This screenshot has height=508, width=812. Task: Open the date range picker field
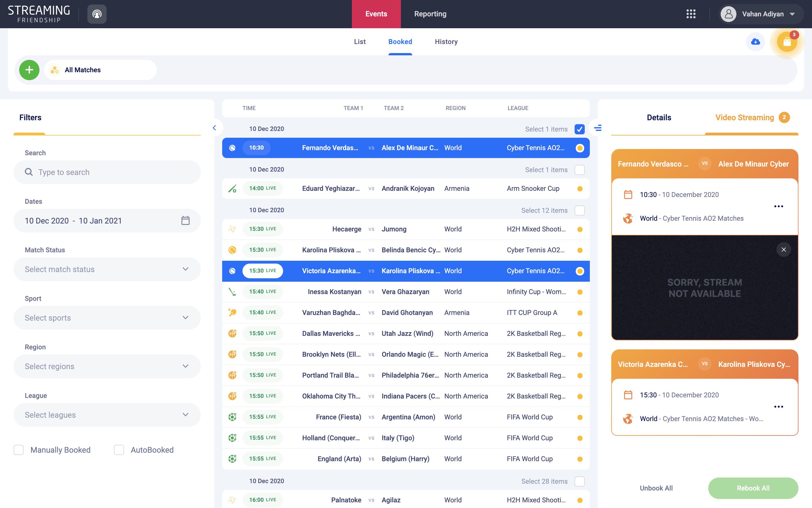107,221
